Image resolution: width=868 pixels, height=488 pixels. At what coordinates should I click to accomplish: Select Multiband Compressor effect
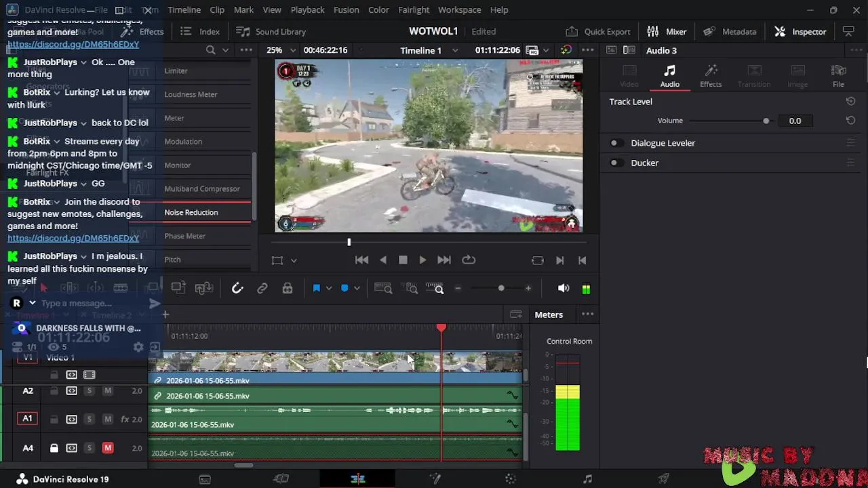pos(202,188)
